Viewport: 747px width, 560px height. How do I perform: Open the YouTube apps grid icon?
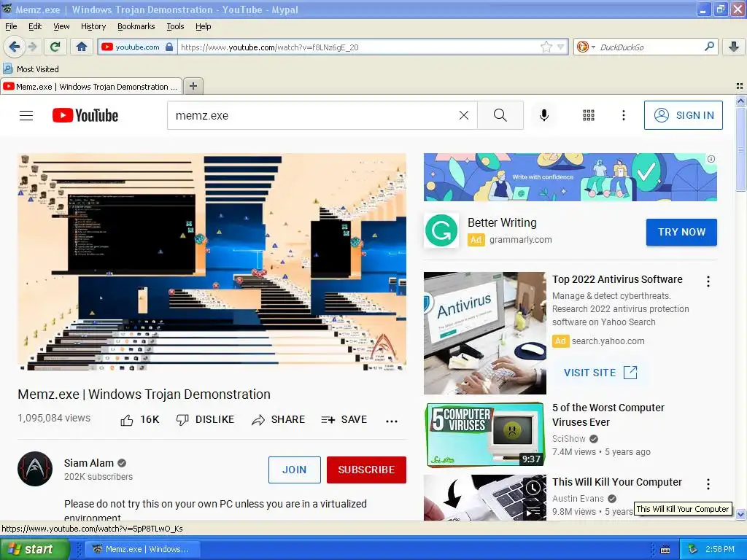[589, 115]
